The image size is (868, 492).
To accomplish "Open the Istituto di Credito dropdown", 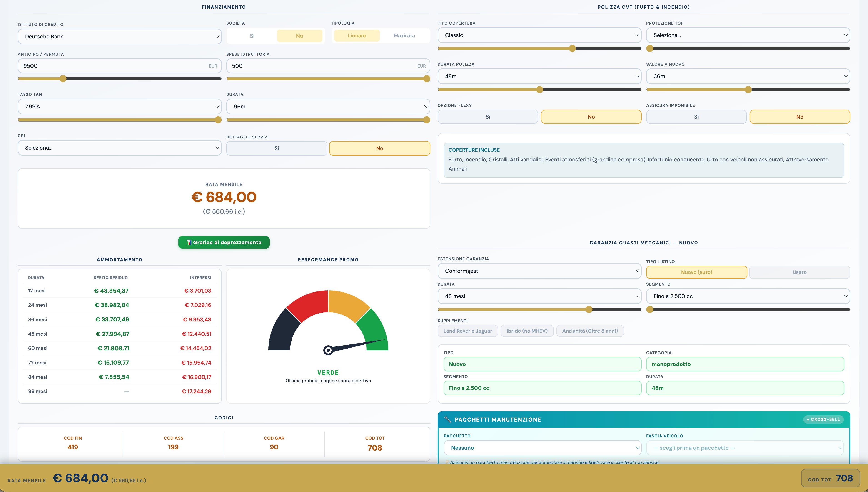I will [120, 37].
